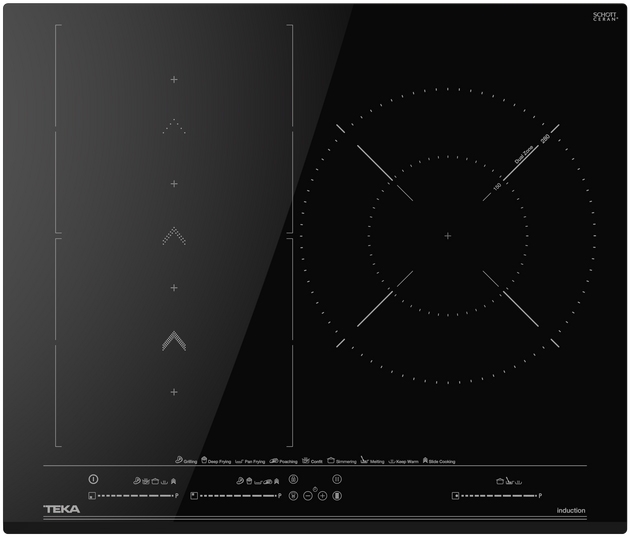Click the '280' diameter marking

(545, 139)
